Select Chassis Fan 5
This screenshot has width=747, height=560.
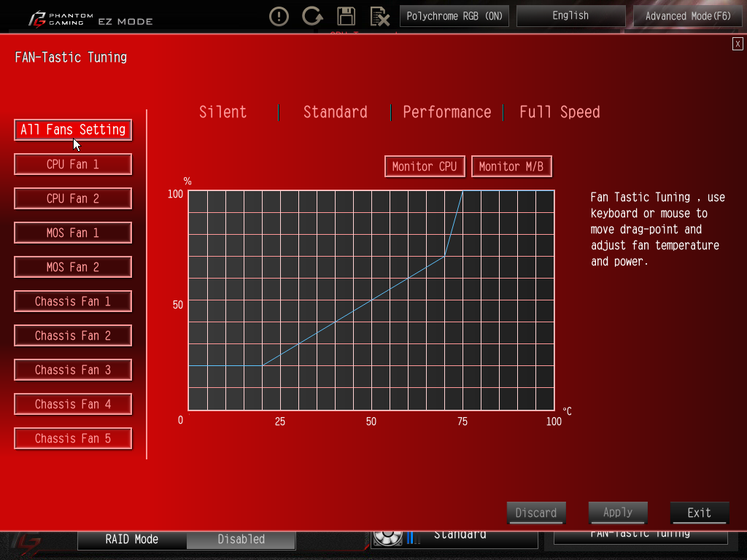pos(73,438)
